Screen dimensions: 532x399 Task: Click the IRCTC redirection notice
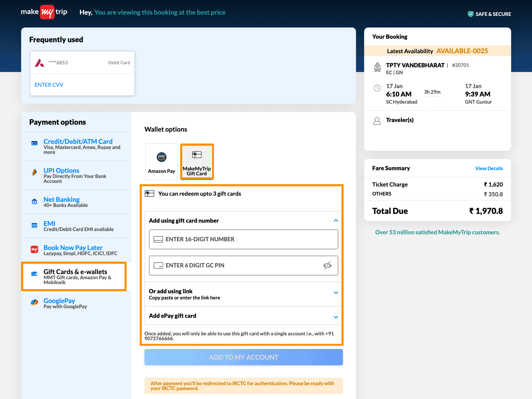(x=243, y=386)
